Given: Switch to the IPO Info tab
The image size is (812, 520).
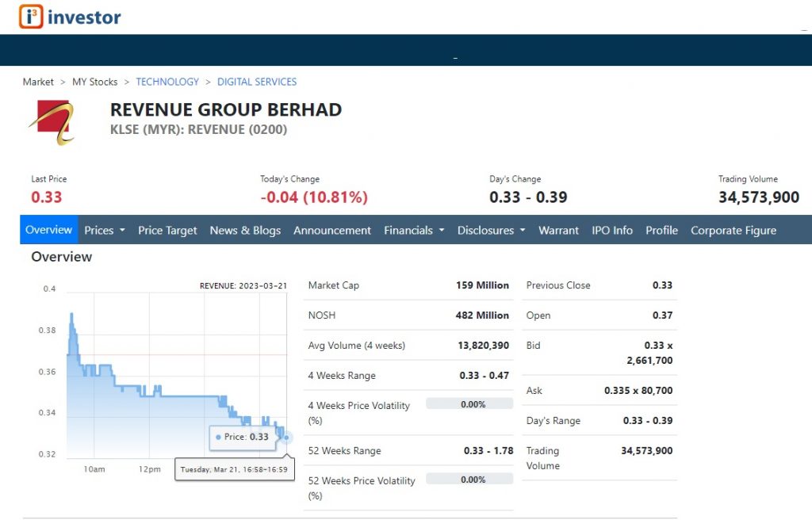Looking at the screenshot, I should pyautogui.click(x=612, y=230).
